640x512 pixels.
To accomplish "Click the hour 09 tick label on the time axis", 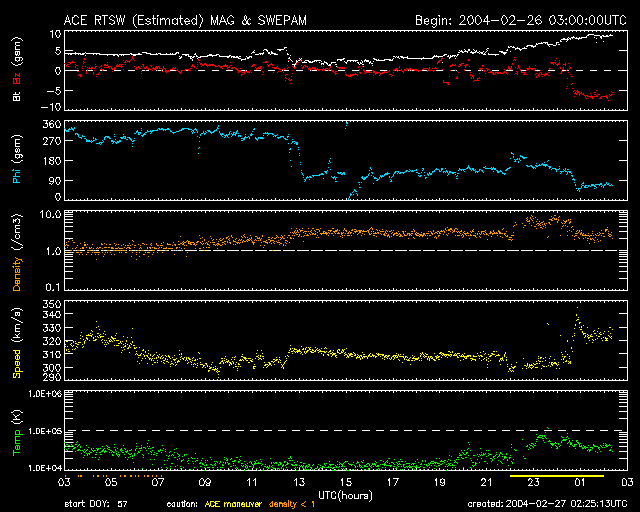I will coord(205,483).
